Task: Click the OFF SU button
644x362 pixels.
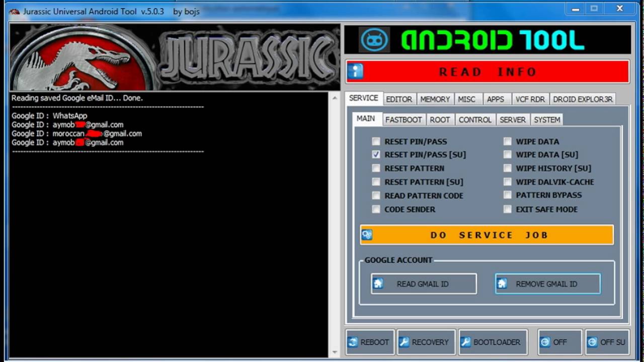Action: (x=607, y=342)
